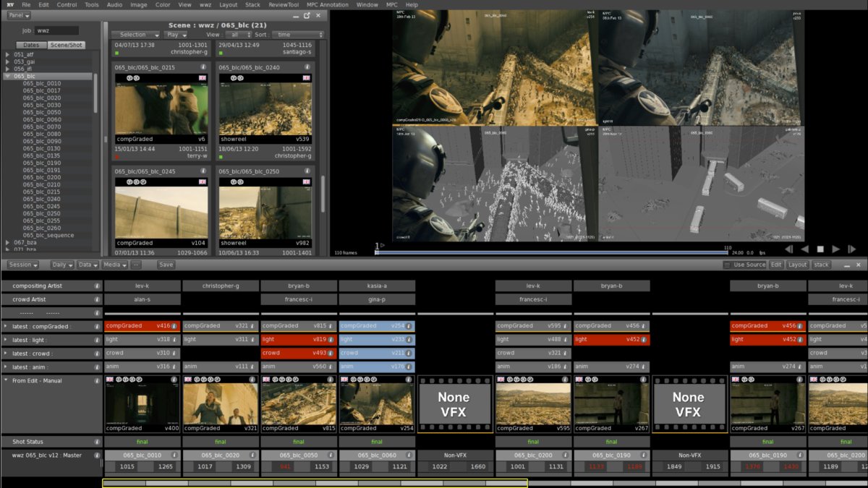The height and width of the screenshot is (488, 868).
Task: Open info on blue light v233 cell
Action: [x=409, y=339]
